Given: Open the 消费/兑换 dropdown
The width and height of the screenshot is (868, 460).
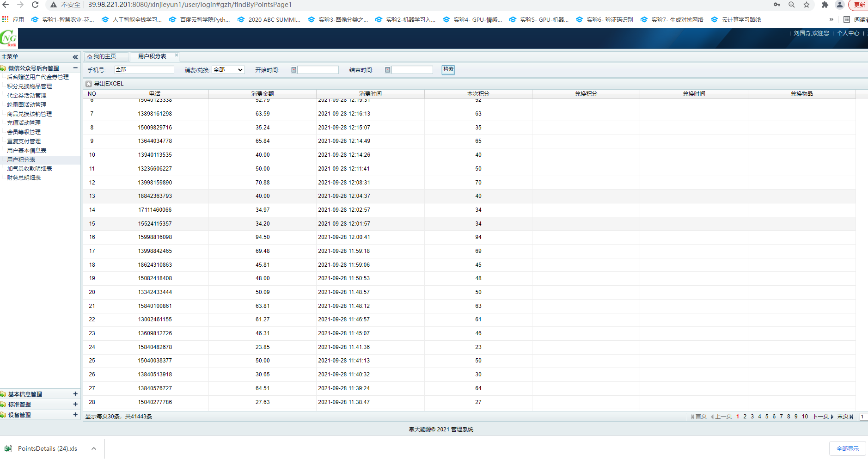Looking at the screenshot, I should pyautogui.click(x=228, y=70).
